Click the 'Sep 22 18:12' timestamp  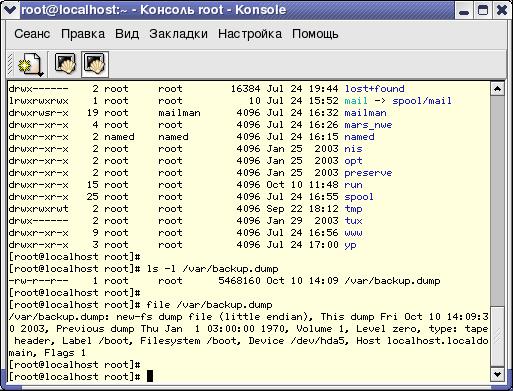[302, 209]
